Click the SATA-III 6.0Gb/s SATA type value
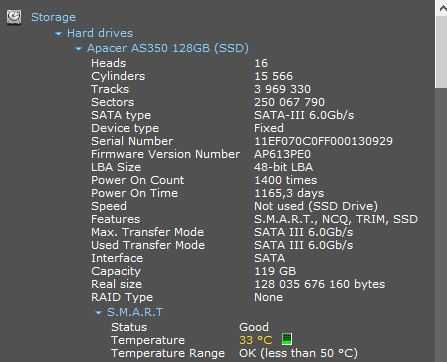 pyautogui.click(x=304, y=115)
